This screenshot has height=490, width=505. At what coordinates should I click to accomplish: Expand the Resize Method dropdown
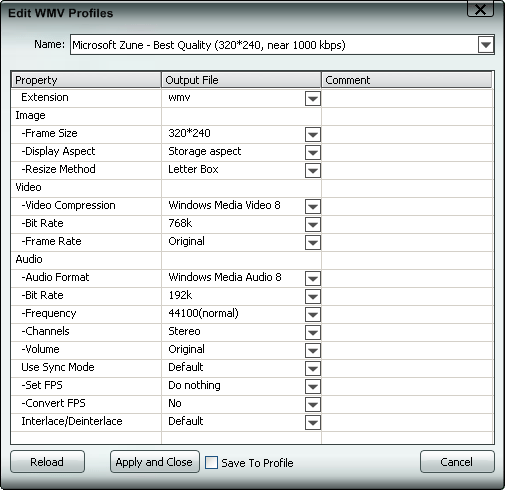(313, 171)
